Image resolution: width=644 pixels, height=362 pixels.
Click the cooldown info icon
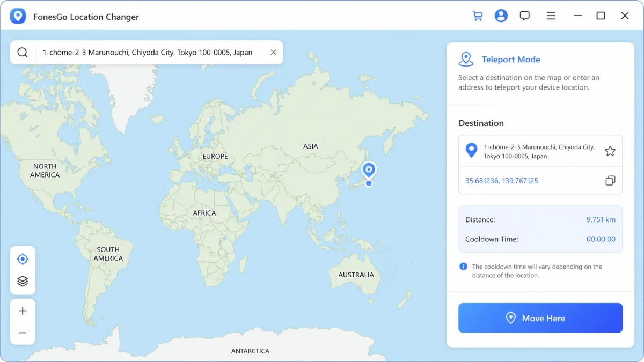coord(463,267)
